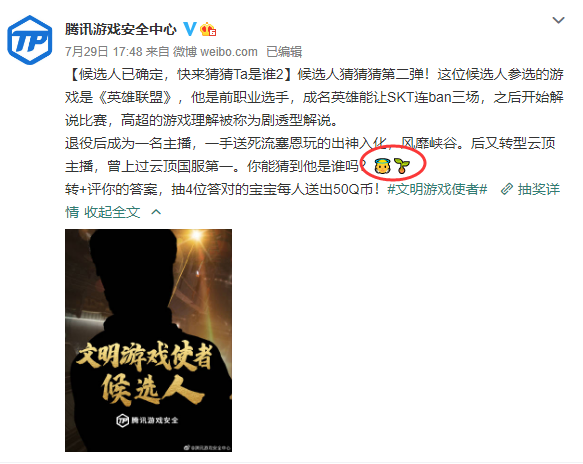
Task: Click the watermark at the poster's bottom right
Action: [207, 447]
